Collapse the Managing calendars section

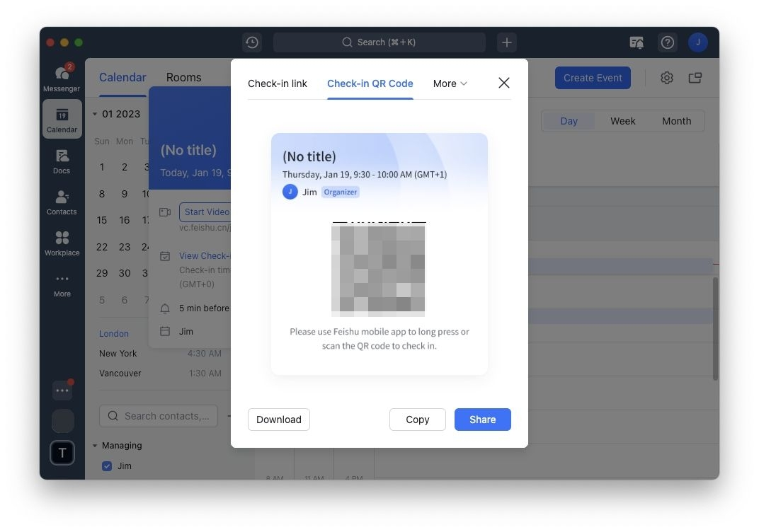pyautogui.click(x=96, y=446)
